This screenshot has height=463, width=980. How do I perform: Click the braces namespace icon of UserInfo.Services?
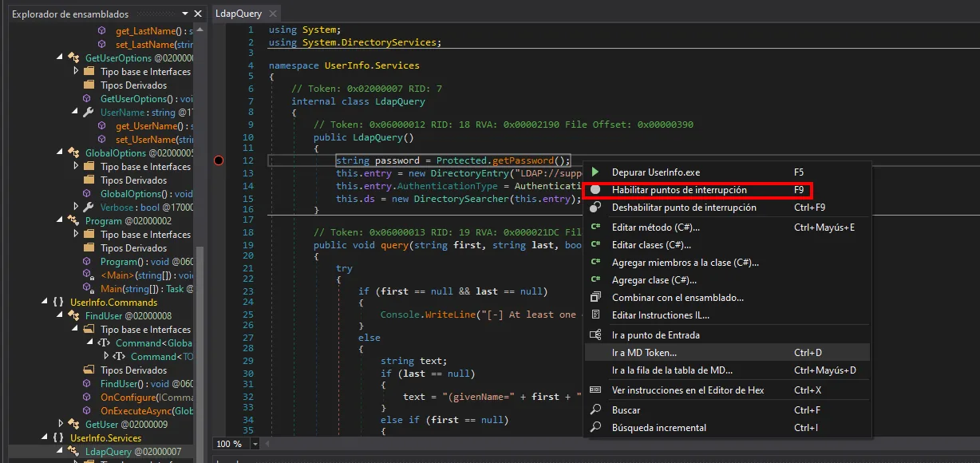click(58, 438)
